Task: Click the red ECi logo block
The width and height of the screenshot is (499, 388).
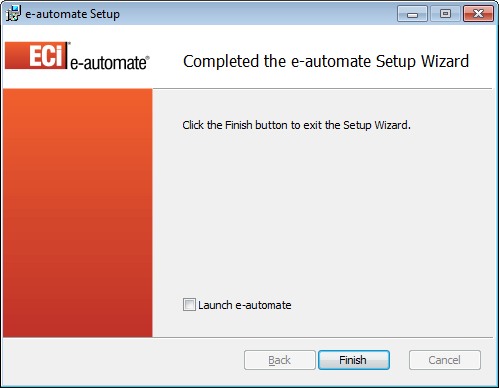Action: click(36, 55)
